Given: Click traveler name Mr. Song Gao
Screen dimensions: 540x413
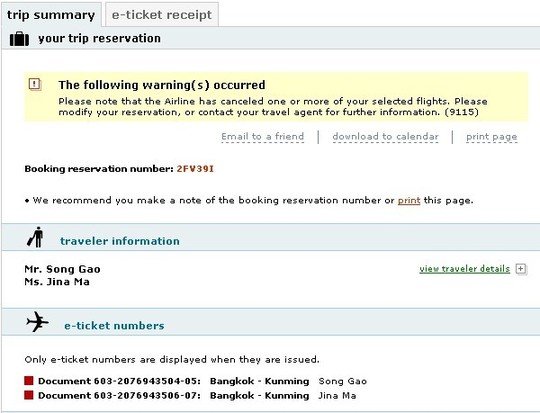Looking at the screenshot, I should (62, 269).
